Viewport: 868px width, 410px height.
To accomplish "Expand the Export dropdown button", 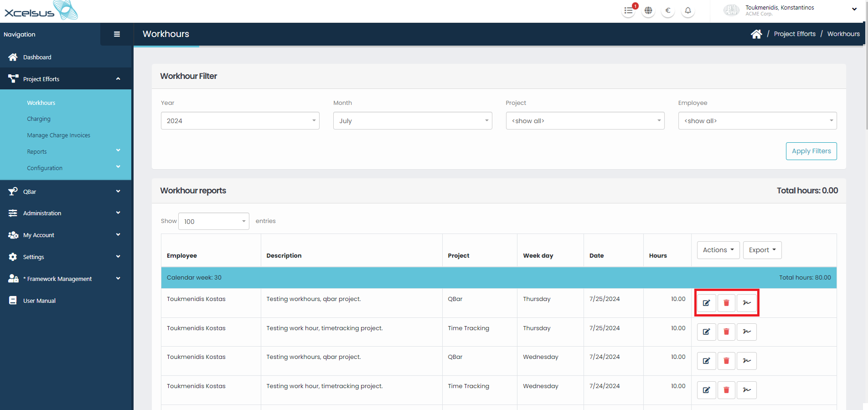I will pyautogui.click(x=762, y=250).
